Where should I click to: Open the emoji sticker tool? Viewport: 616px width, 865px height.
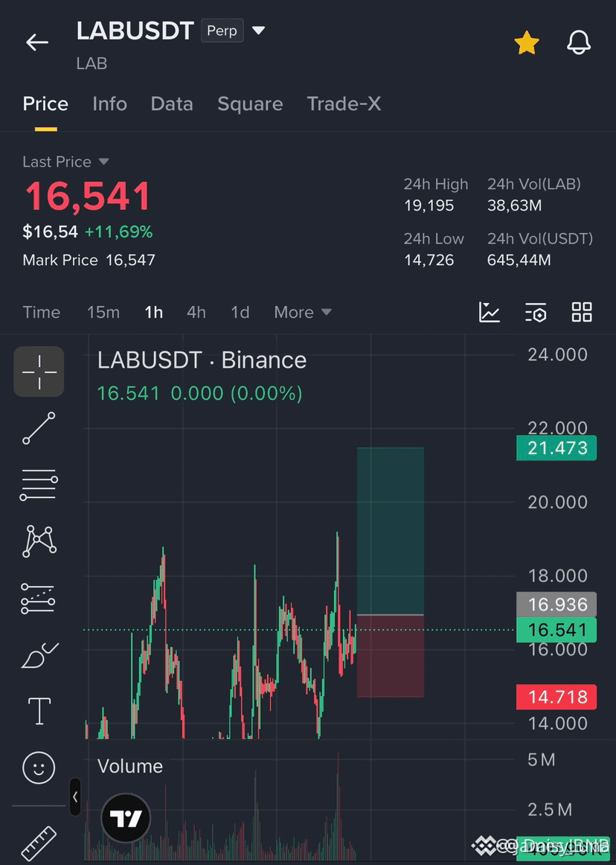point(39,767)
